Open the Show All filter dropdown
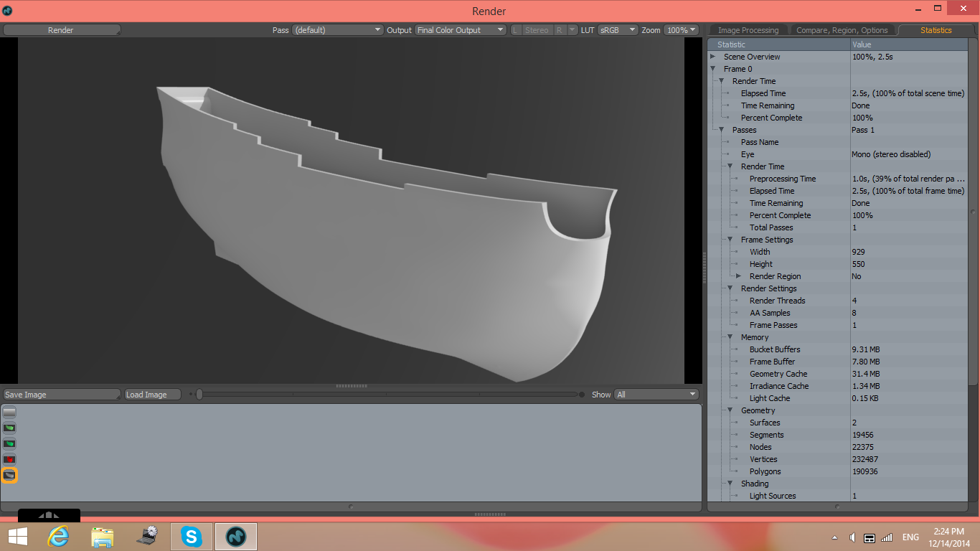The image size is (980, 551). point(656,395)
